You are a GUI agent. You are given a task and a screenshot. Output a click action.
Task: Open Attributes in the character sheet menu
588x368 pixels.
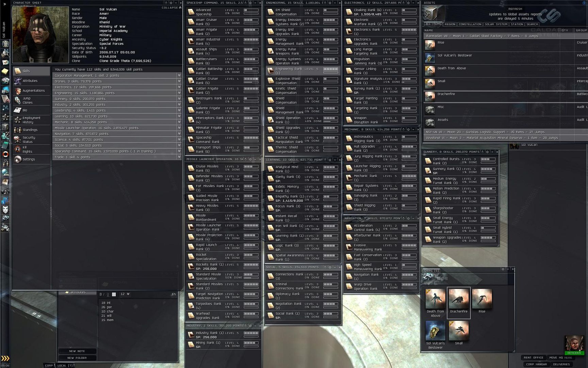[x=31, y=81]
